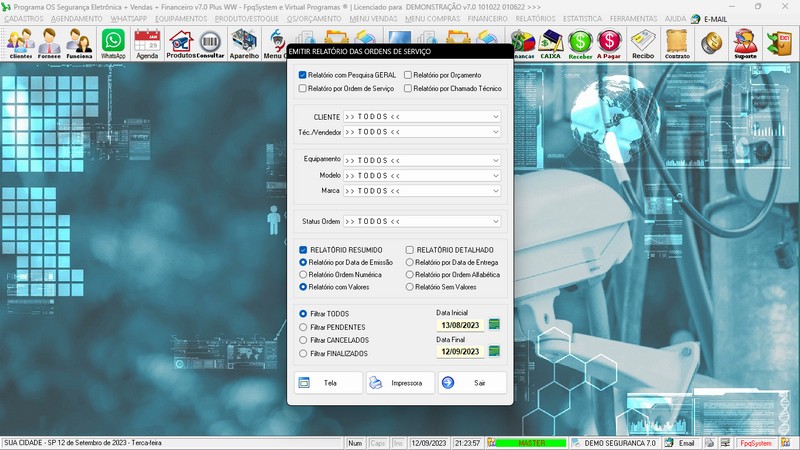Expand the Marca dropdown
The width and height of the screenshot is (800, 450).
click(x=495, y=190)
